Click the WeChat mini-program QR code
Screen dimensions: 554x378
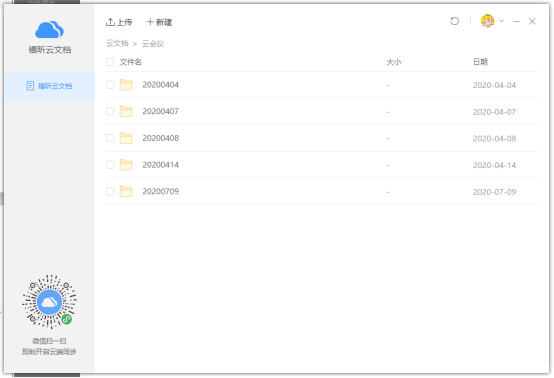click(x=49, y=302)
